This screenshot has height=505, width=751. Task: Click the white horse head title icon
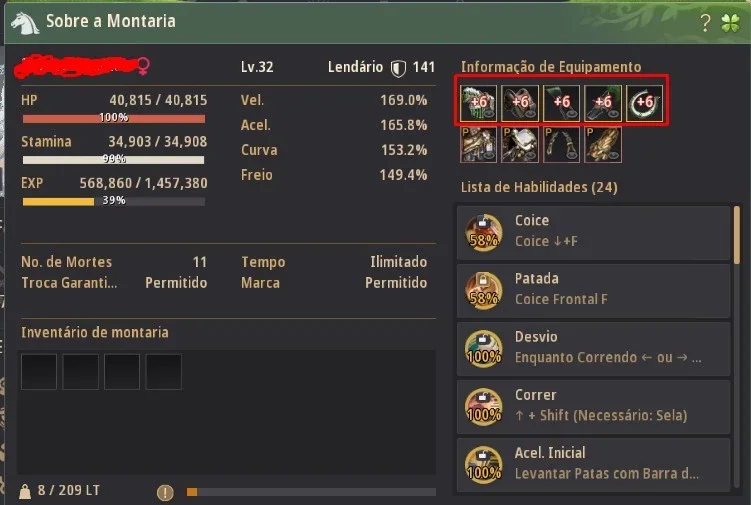pos(25,23)
